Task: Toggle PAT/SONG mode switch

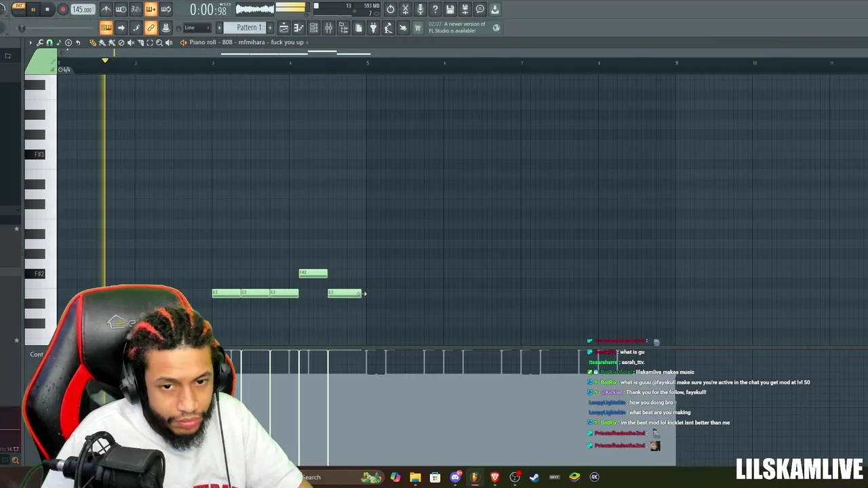Action: (18, 8)
